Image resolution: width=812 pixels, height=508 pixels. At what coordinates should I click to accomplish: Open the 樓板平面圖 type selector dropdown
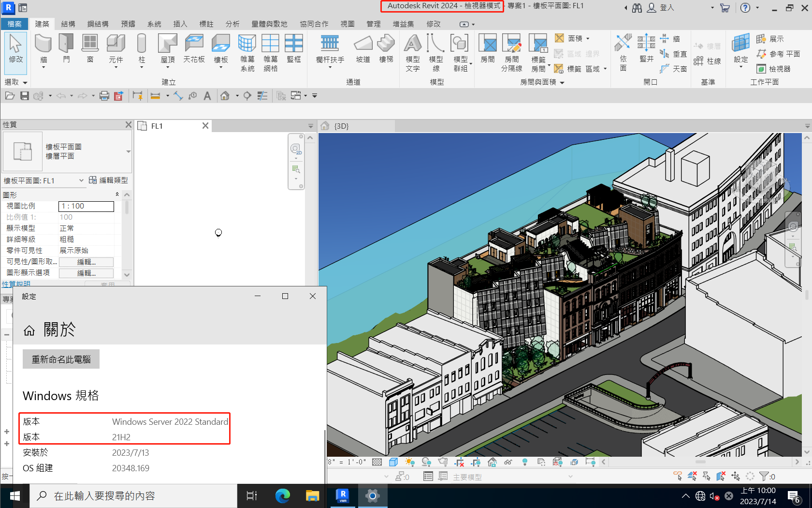tap(128, 151)
